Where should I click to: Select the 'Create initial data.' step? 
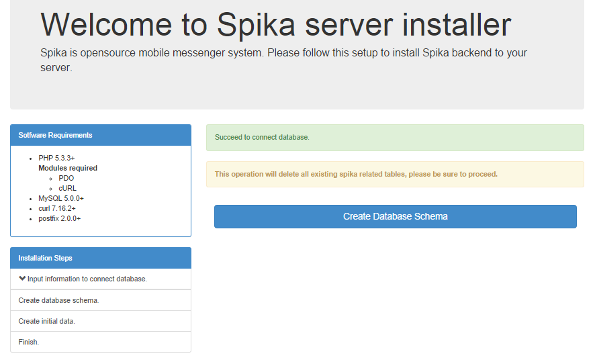[101, 322]
